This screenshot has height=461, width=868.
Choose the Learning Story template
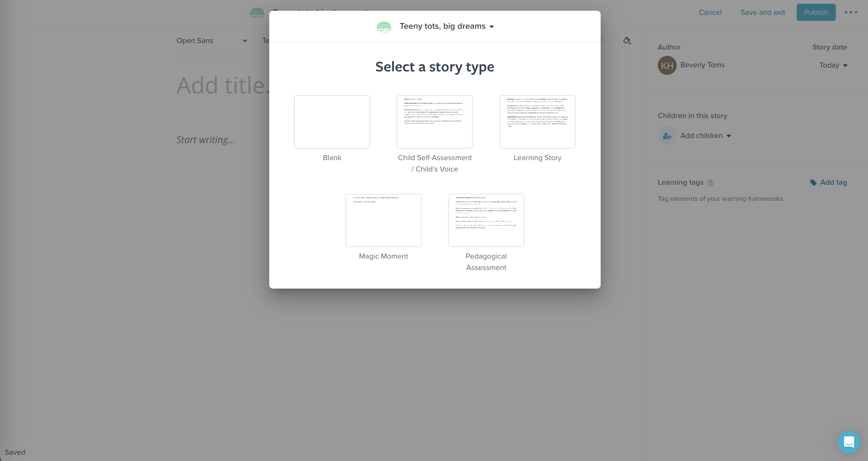(537, 122)
